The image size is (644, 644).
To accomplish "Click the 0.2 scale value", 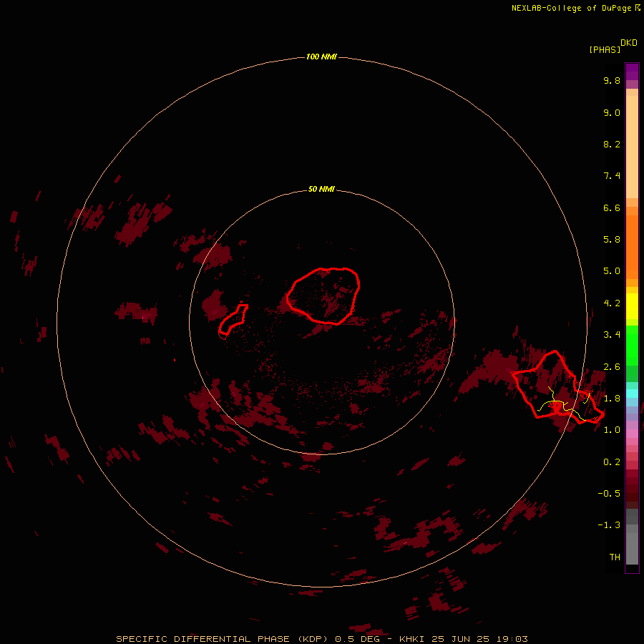I will [x=612, y=462].
